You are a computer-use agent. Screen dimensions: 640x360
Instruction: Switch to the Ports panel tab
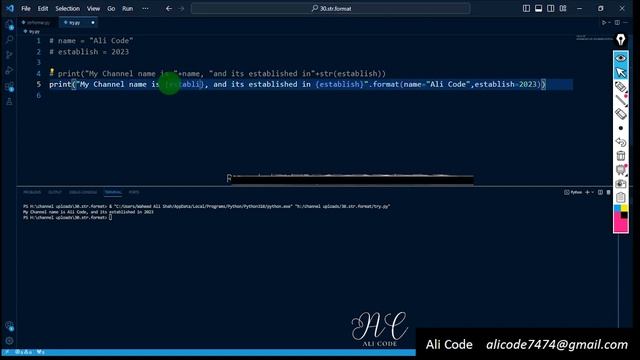tap(134, 192)
